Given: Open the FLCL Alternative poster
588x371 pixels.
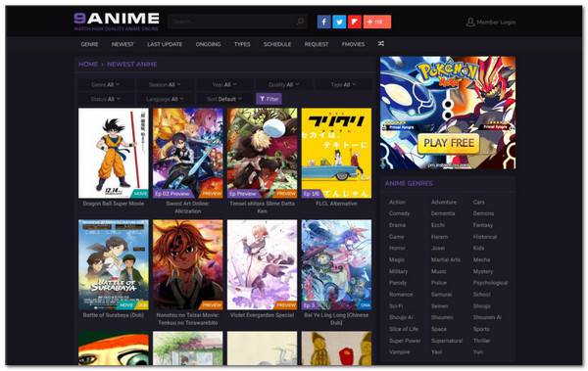Looking at the screenshot, I should [x=336, y=153].
